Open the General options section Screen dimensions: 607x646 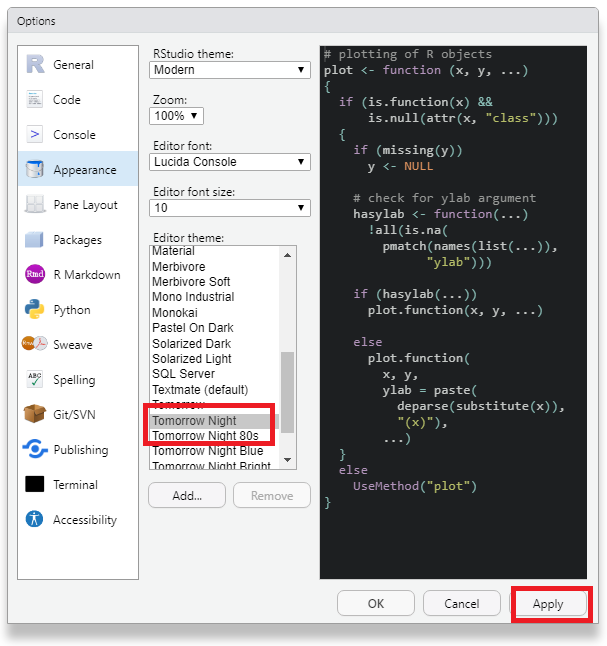pos(73,65)
